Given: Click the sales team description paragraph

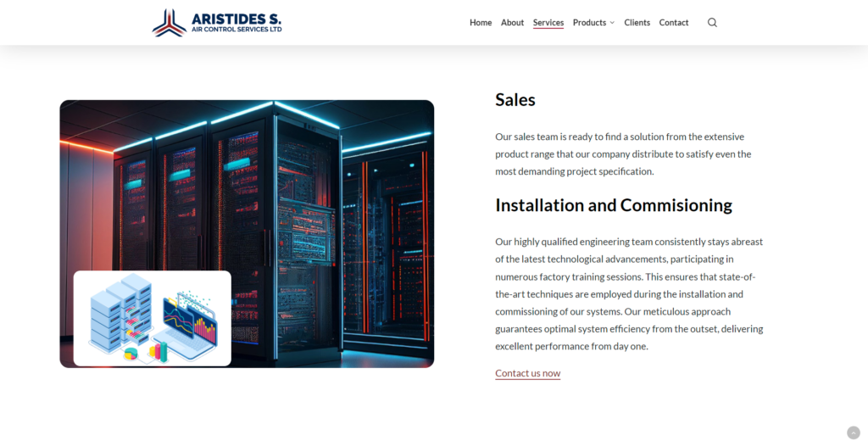Looking at the screenshot, I should (623, 153).
